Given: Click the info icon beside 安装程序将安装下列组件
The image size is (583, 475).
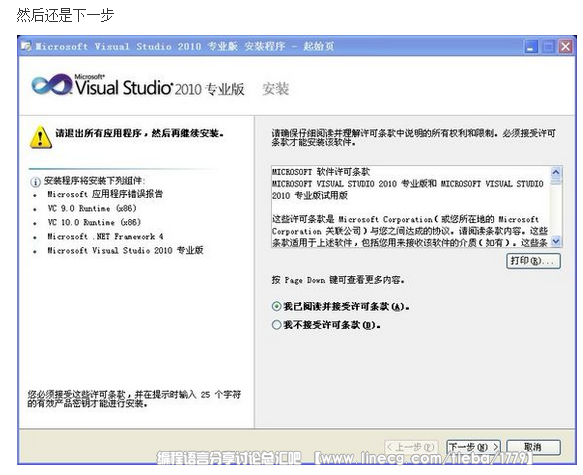Looking at the screenshot, I should (35, 182).
